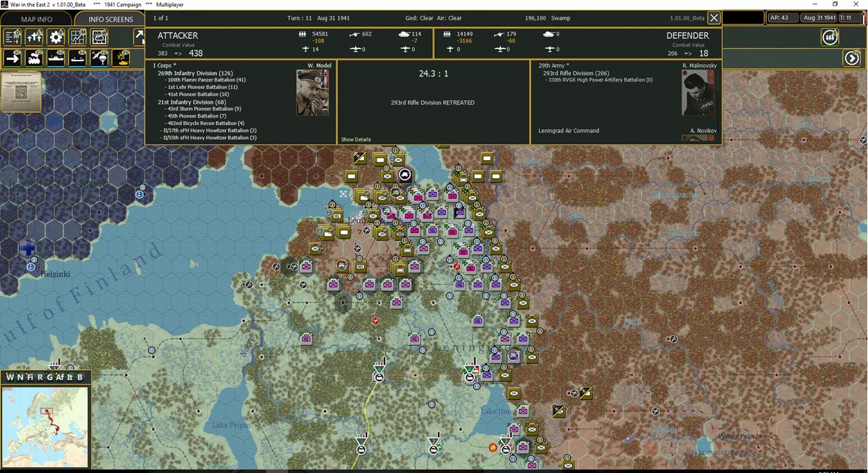Click the F12 End Turn arrow icon
Image resolution: width=868 pixels, height=473 pixels.
click(852, 58)
